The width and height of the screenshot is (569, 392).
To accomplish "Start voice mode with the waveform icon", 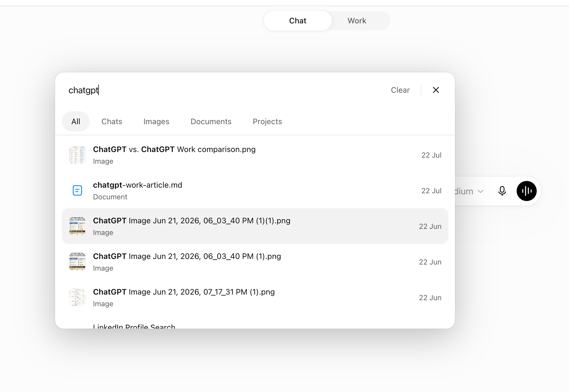I will click(x=527, y=191).
